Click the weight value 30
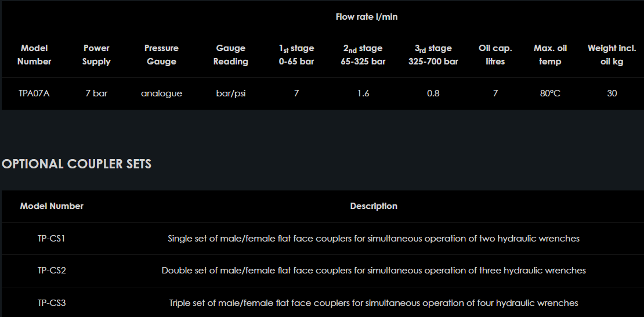Screen dimensions: 644x317 pos(612,93)
